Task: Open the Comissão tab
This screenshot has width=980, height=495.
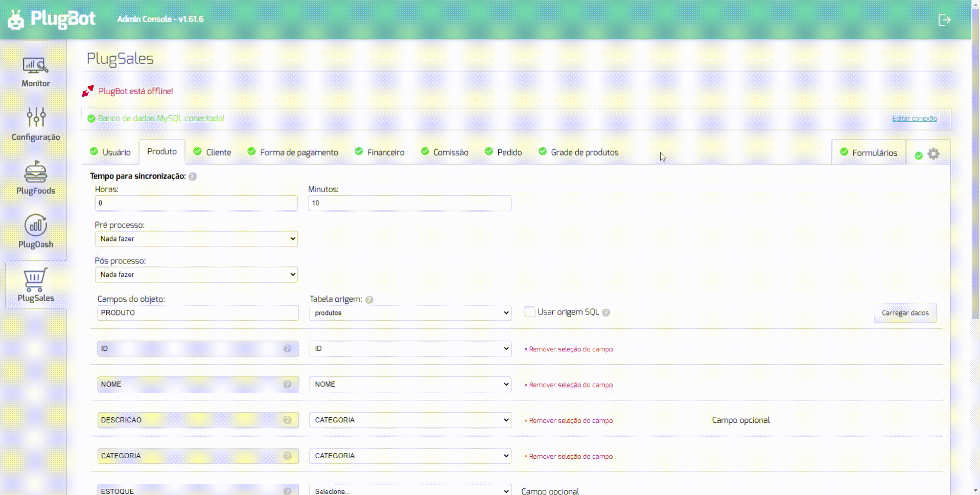Action: click(445, 152)
